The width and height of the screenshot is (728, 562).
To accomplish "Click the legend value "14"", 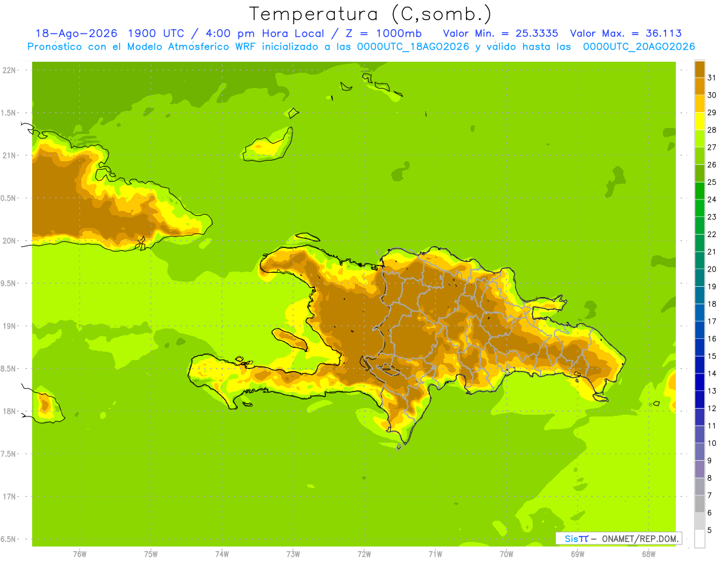I will coord(712,373).
